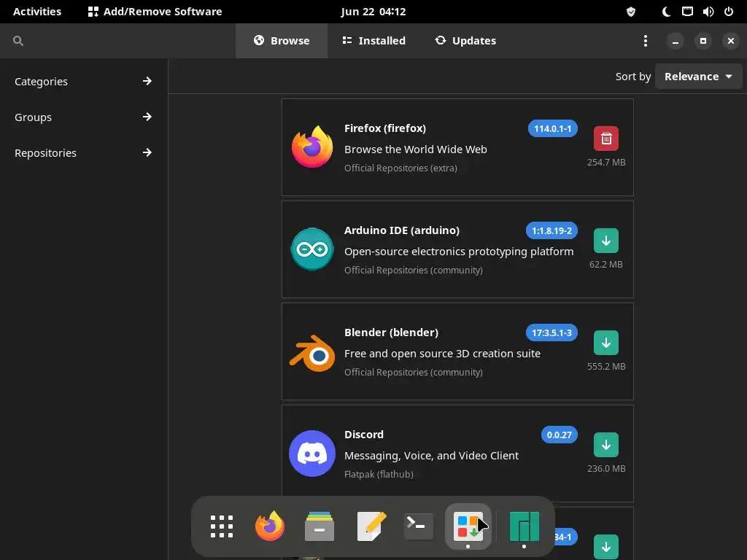Select the 'Discord' package title
The width and height of the screenshot is (747, 560).
click(364, 435)
